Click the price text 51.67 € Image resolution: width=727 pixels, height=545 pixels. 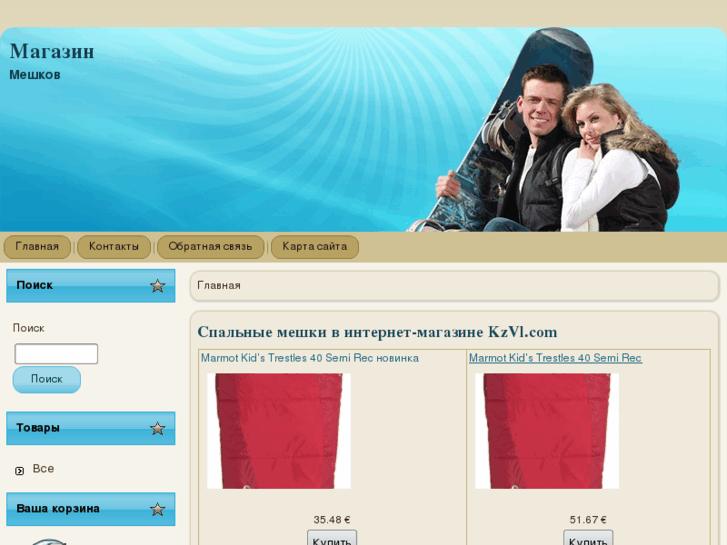588,520
